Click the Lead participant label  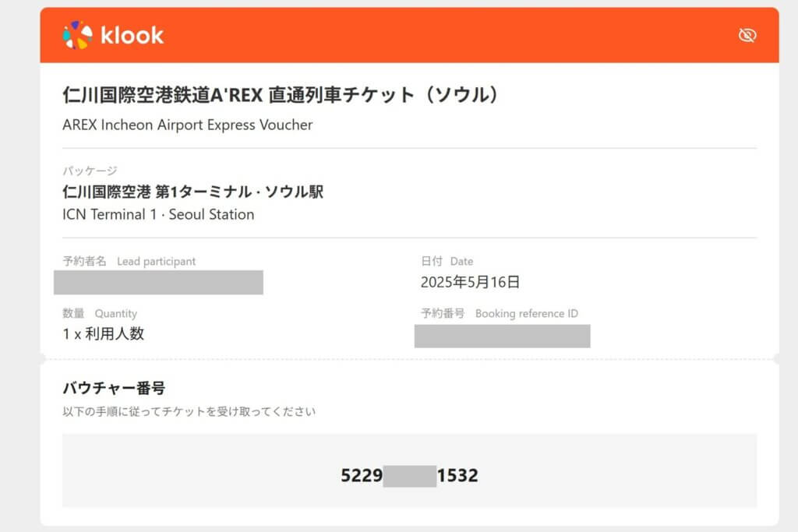coord(156,262)
